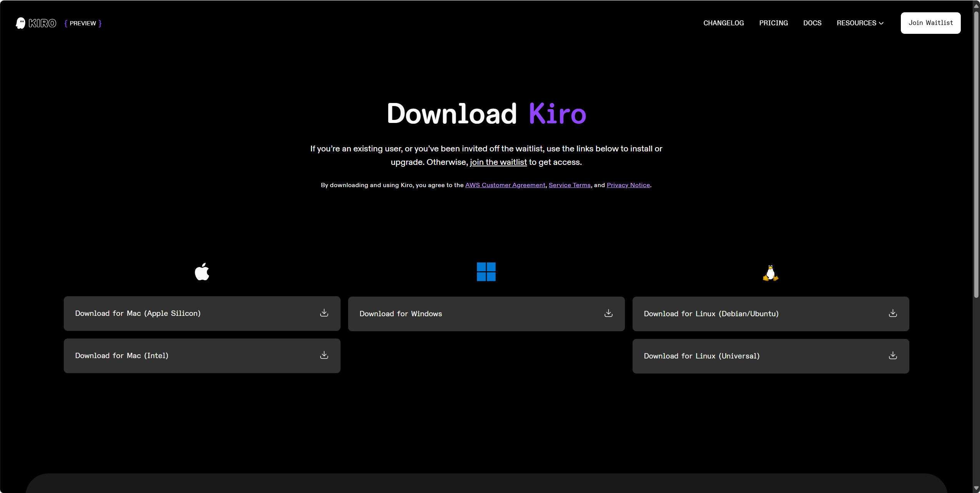Click download arrow icon for Windows
This screenshot has height=493, width=980.
[x=608, y=313]
